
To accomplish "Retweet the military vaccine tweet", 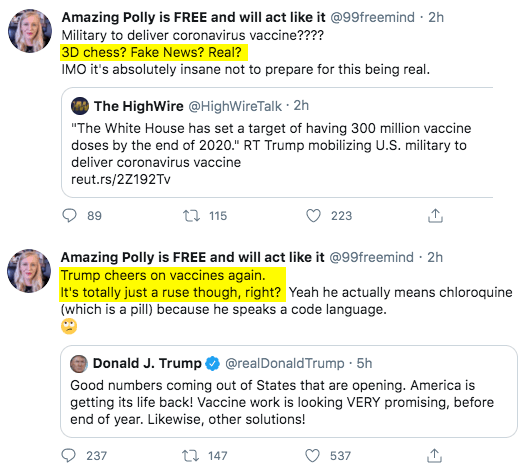I will [191, 216].
